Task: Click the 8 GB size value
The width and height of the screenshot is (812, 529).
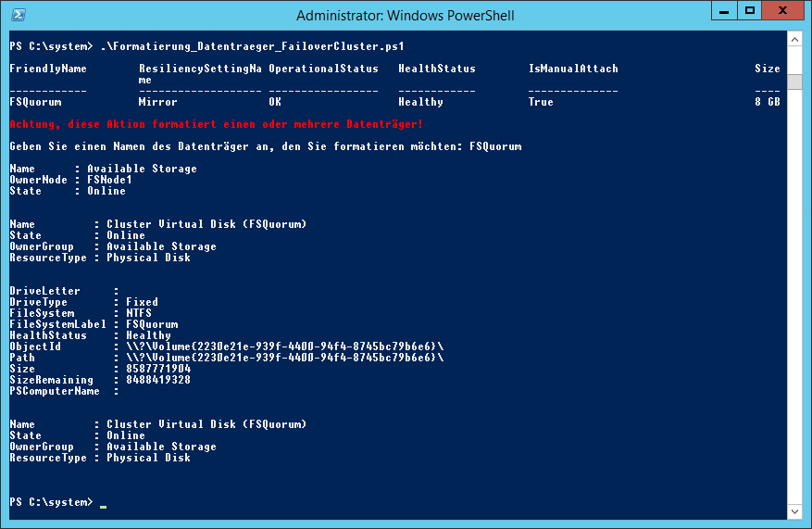Action: [768, 102]
